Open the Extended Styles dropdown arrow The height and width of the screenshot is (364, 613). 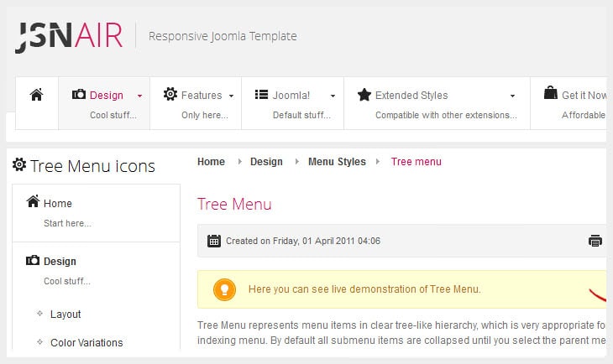pos(512,96)
